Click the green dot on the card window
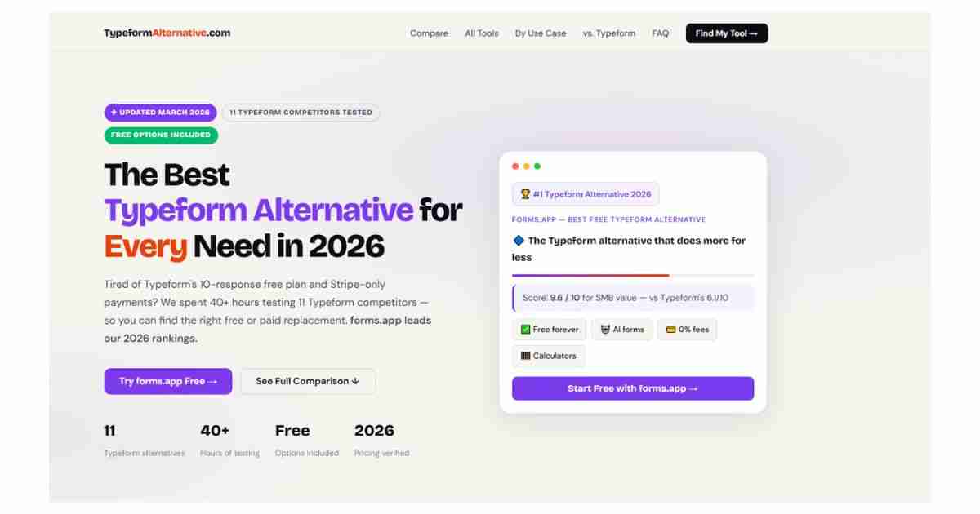This screenshot has width=980, height=514. (537, 166)
